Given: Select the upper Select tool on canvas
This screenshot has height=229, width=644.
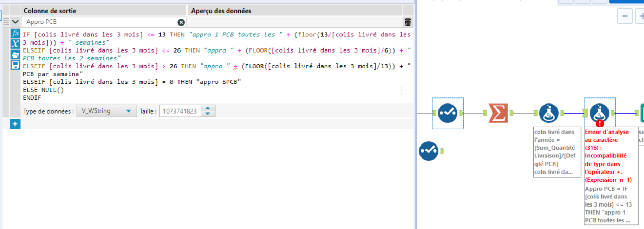Looking at the screenshot, I should [448, 113].
